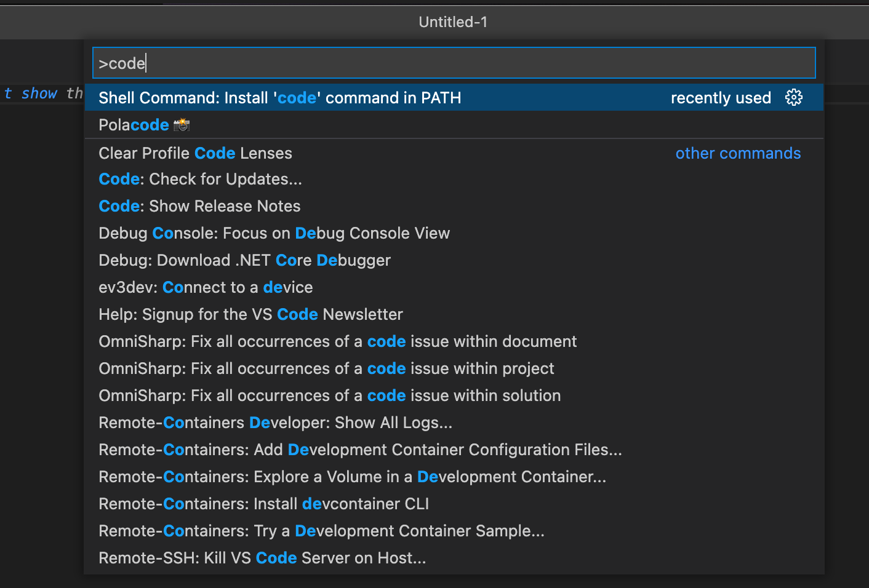The width and height of the screenshot is (869, 588).
Task: Select OmniSharp fix code issue within project
Action: coord(454,368)
